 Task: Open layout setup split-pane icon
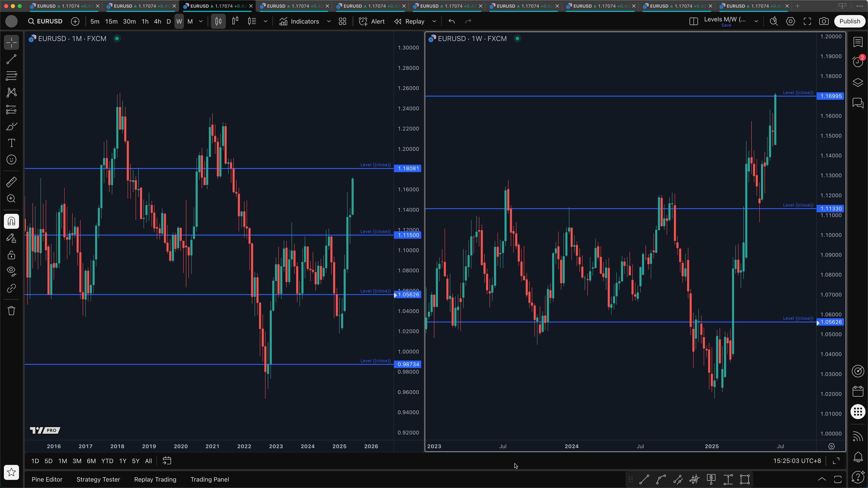click(693, 21)
